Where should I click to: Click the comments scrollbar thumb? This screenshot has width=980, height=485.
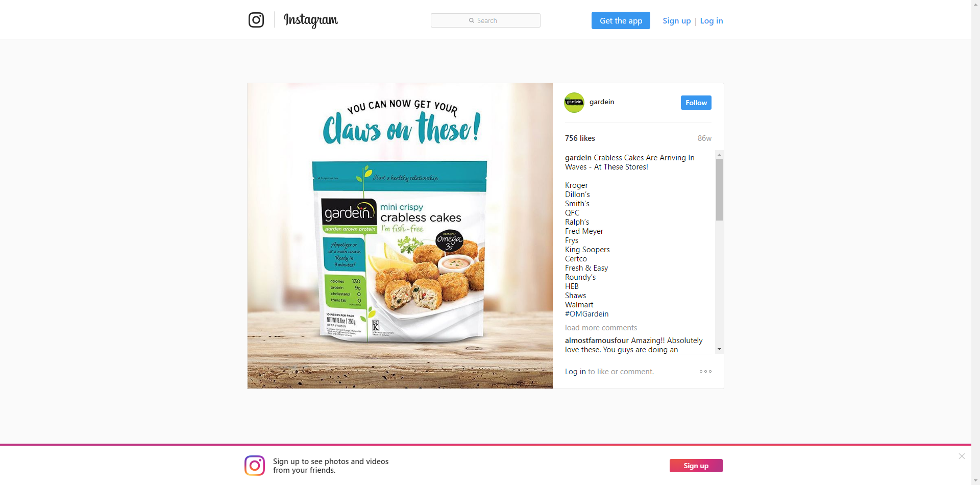click(719, 189)
